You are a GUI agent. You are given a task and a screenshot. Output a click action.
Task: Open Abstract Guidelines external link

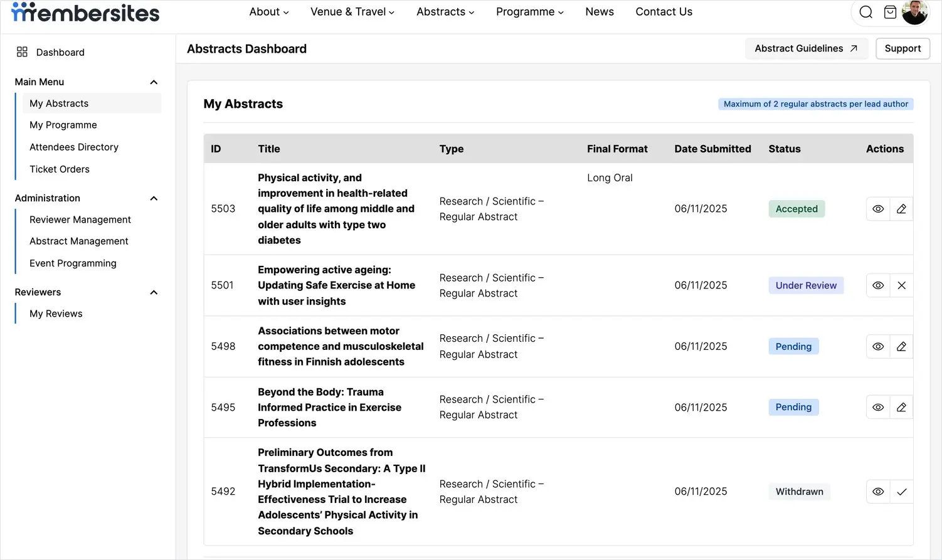[x=807, y=48]
